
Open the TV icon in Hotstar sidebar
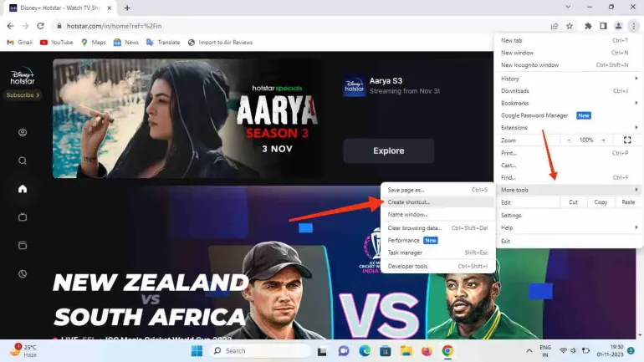(23, 217)
